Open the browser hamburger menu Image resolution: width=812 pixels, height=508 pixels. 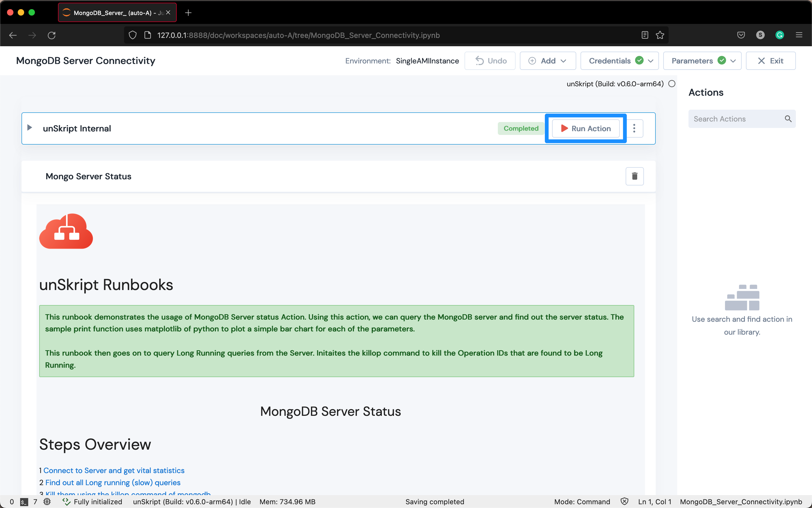(x=799, y=35)
